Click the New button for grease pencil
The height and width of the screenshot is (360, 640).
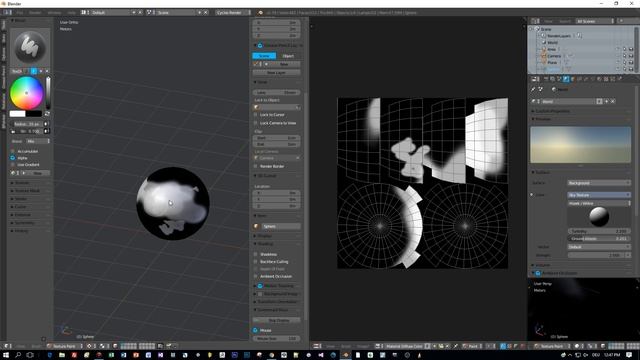[x=284, y=64]
